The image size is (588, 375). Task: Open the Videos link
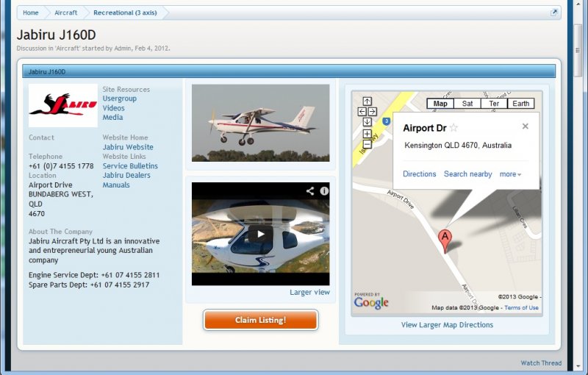point(114,108)
